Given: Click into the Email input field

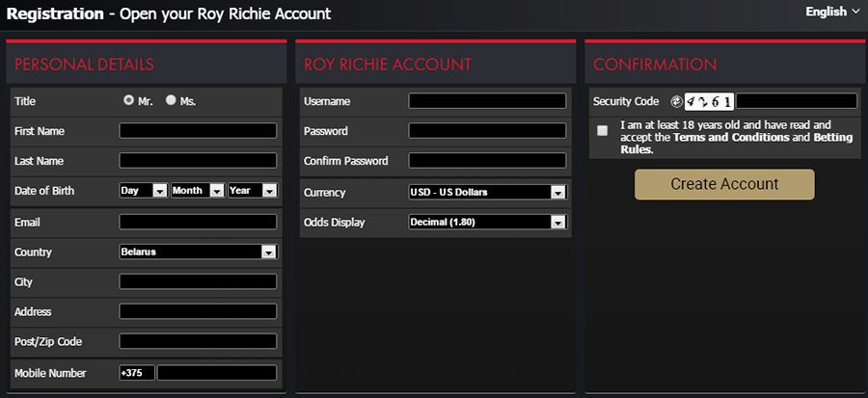Looking at the screenshot, I should pyautogui.click(x=198, y=223).
